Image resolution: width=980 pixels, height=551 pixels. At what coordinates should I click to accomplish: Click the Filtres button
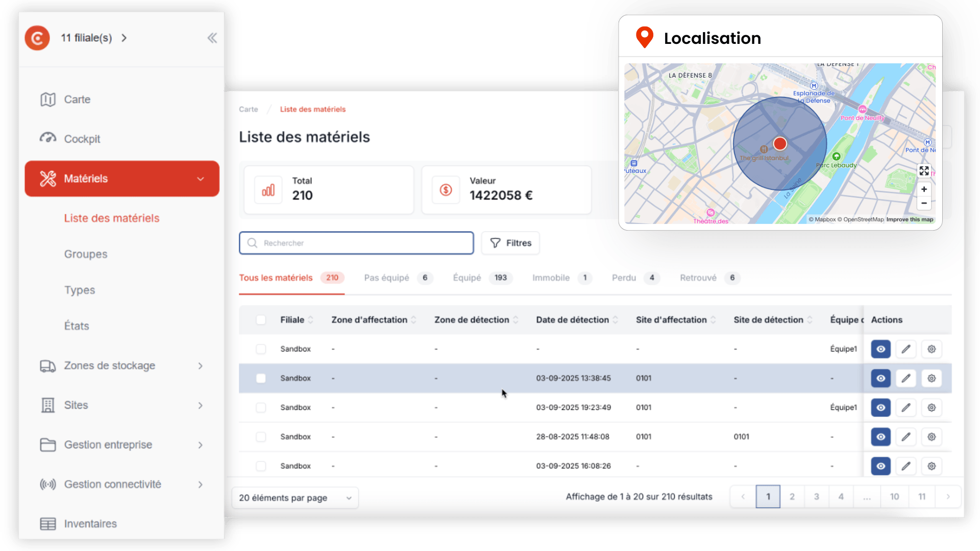click(x=510, y=243)
